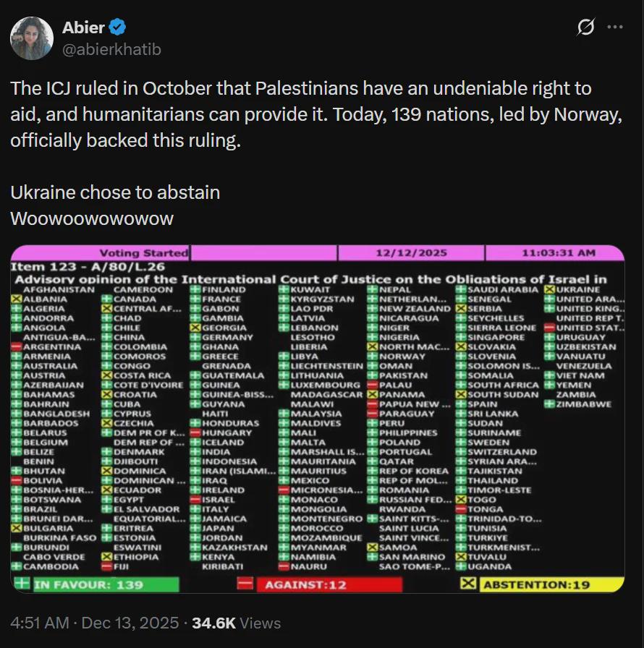
Task: Click the 12/12/2025 date cell
Action: coord(411,253)
